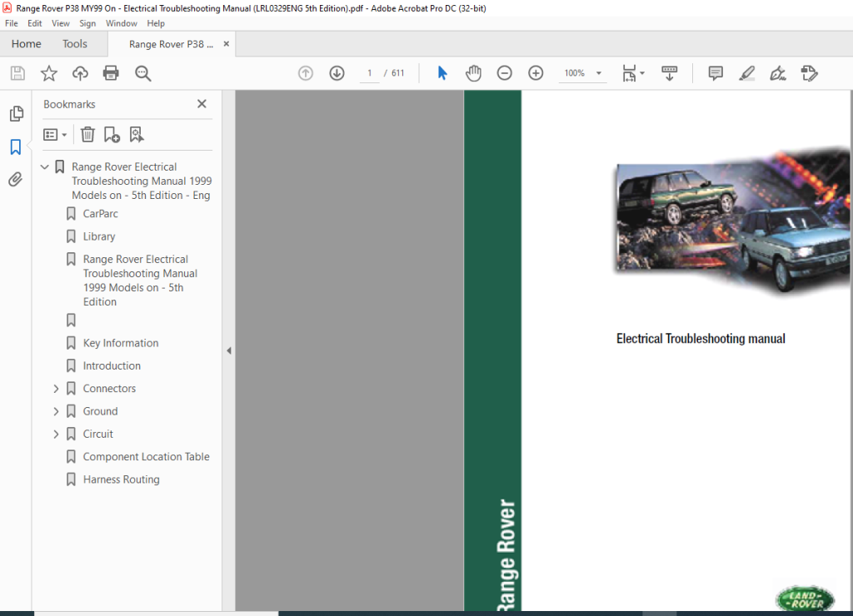Toggle the Bookmarks side panel icon
Screen dimensions: 853x616
click(x=16, y=147)
